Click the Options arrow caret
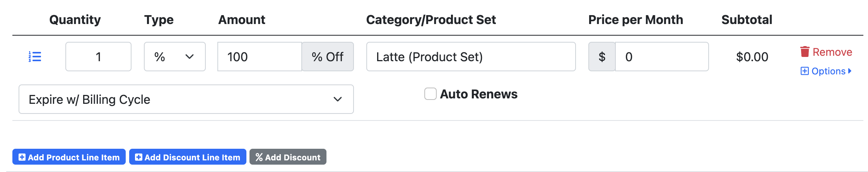Image resolution: width=868 pixels, height=172 pixels. (849, 71)
